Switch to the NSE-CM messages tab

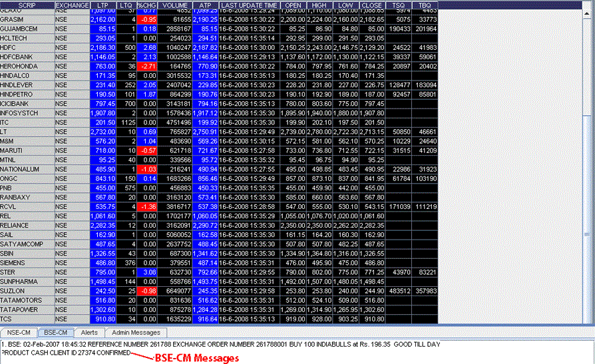click(x=17, y=332)
